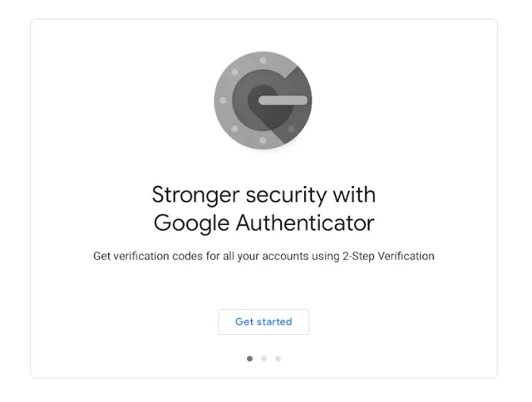This screenshot has width=532, height=402.
Task: Click the 2-Step Verification description text
Action: (264, 256)
